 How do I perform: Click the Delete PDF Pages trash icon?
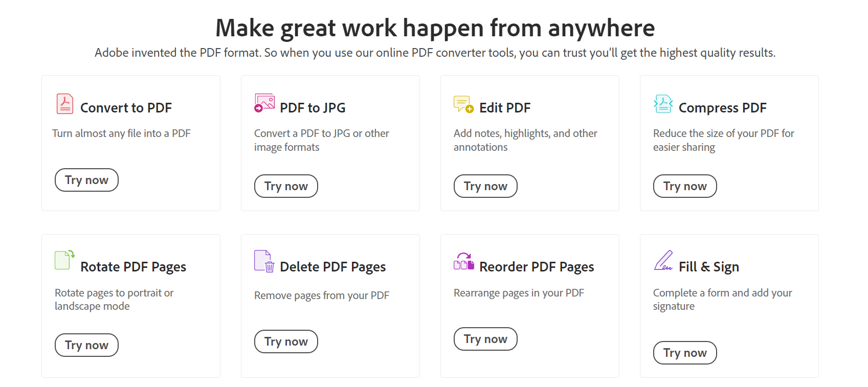[264, 261]
